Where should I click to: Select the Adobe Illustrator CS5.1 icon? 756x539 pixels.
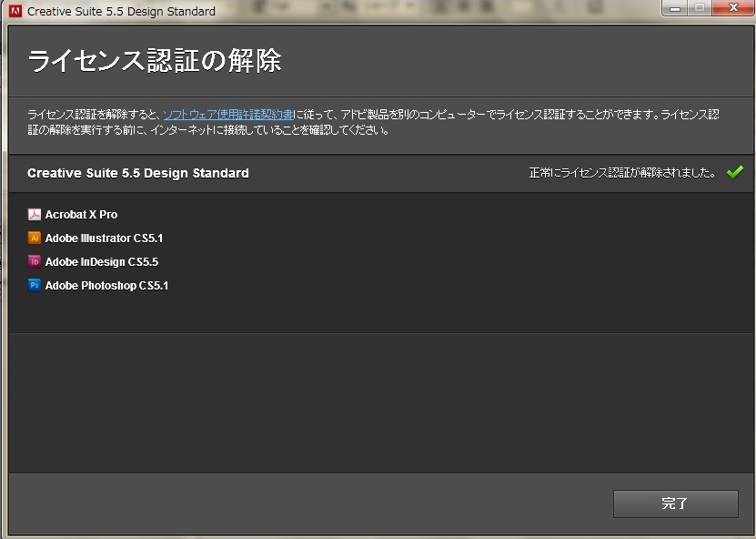coord(35,238)
